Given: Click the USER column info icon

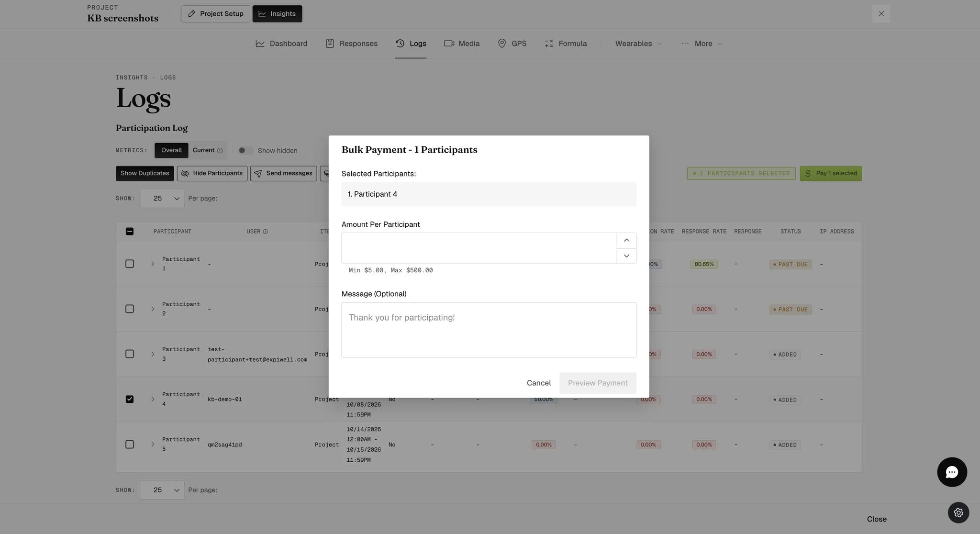Looking at the screenshot, I should coord(266,232).
